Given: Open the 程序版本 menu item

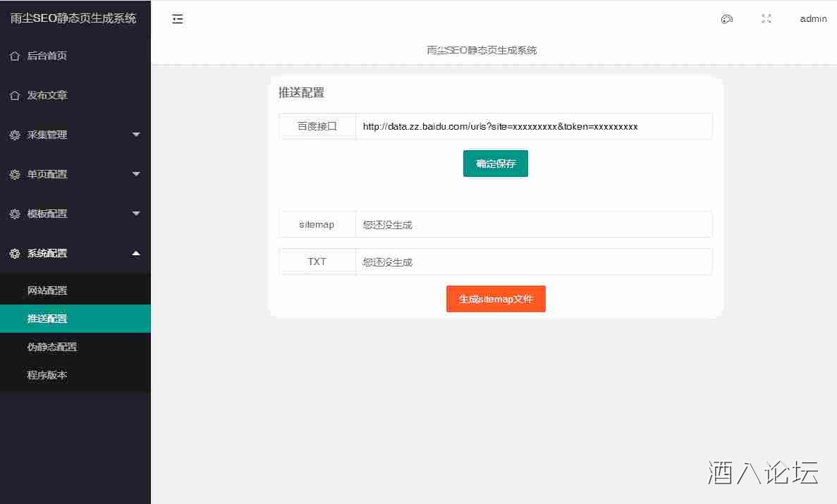Looking at the screenshot, I should (47, 375).
